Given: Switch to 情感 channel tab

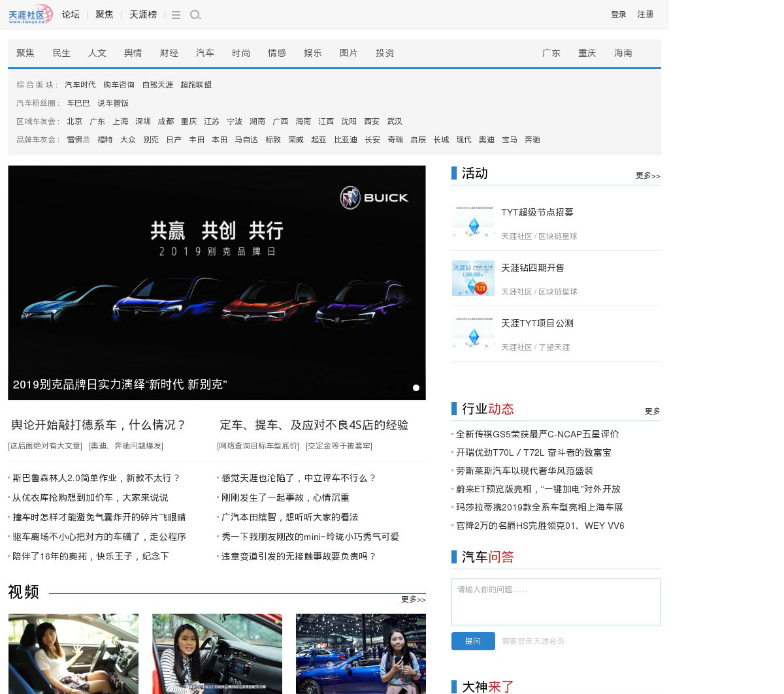Looking at the screenshot, I should (277, 53).
